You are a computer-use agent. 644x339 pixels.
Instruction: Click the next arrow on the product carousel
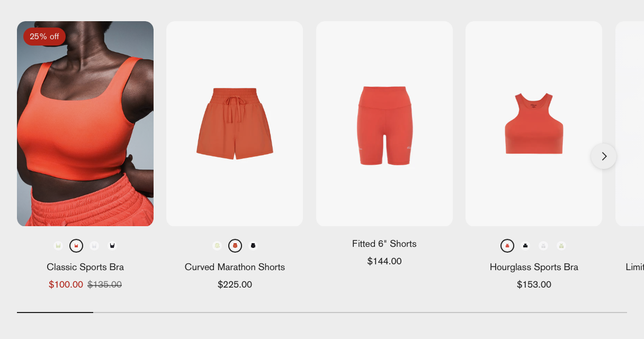click(x=604, y=156)
